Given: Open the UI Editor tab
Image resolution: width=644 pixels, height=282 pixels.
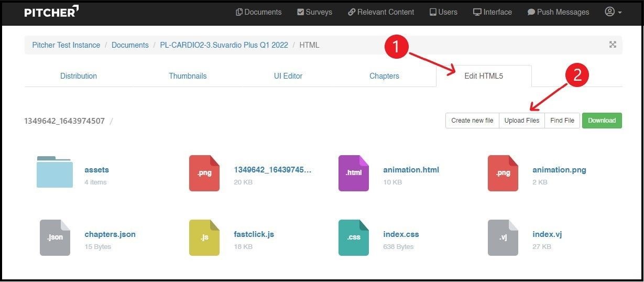Looking at the screenshot, I should point(288,76).
